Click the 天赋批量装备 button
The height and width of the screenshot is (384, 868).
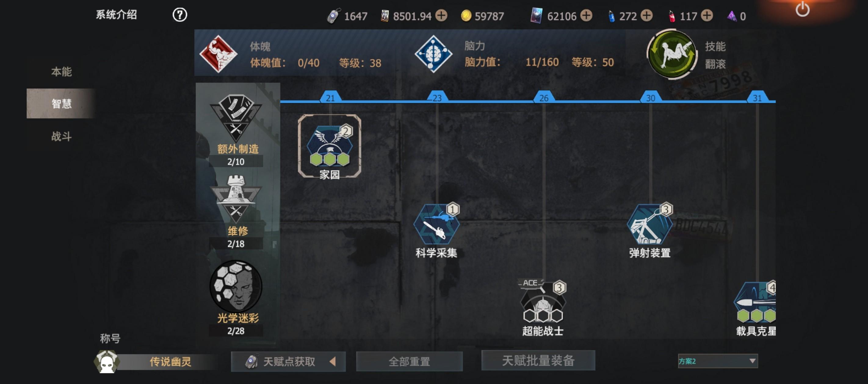pyautogui.click(x=538, y=361)
